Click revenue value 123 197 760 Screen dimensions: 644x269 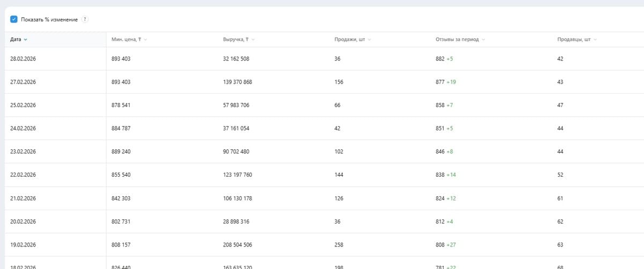click(x=238, y=175)
